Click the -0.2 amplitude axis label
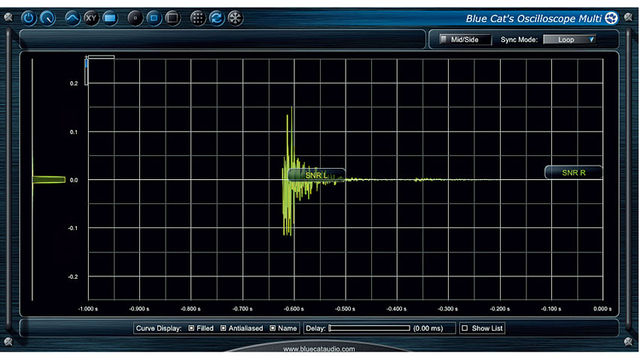The image size is (640, 360). click(73, 277)
